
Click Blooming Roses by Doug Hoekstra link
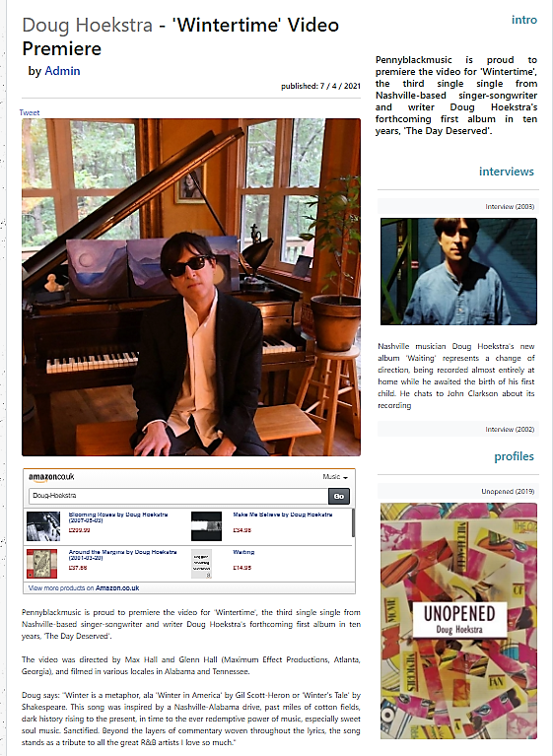pos(118,515)
